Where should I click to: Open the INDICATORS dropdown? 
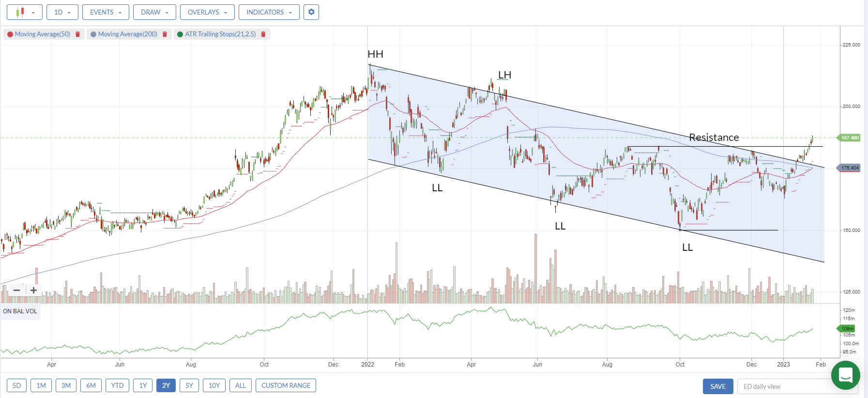269,12
